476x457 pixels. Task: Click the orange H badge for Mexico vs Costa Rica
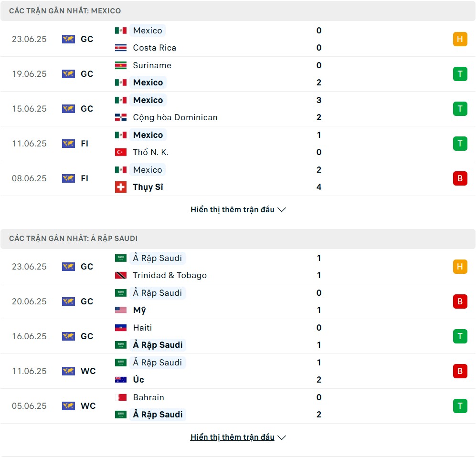click(x=460, y=39)
